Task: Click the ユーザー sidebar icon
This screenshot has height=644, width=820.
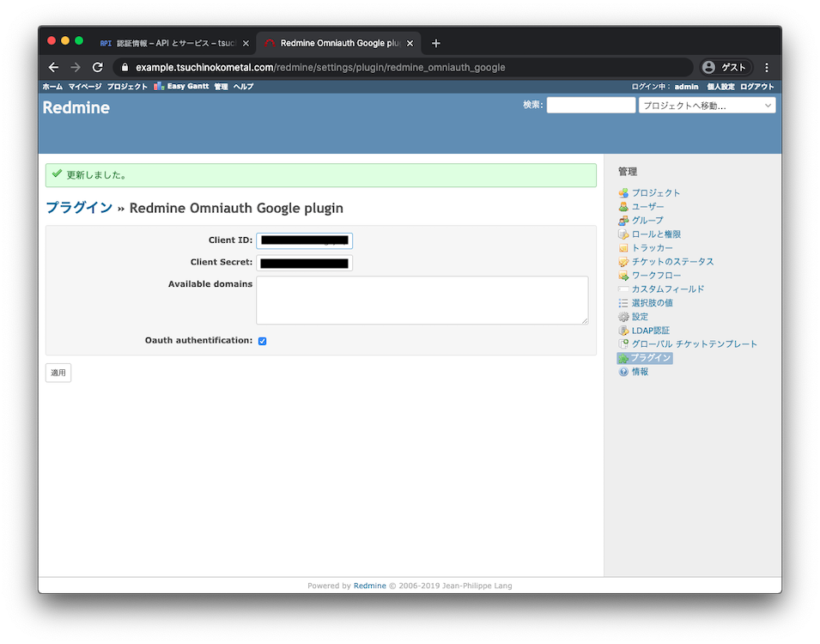Action: (x=623, y=207)
